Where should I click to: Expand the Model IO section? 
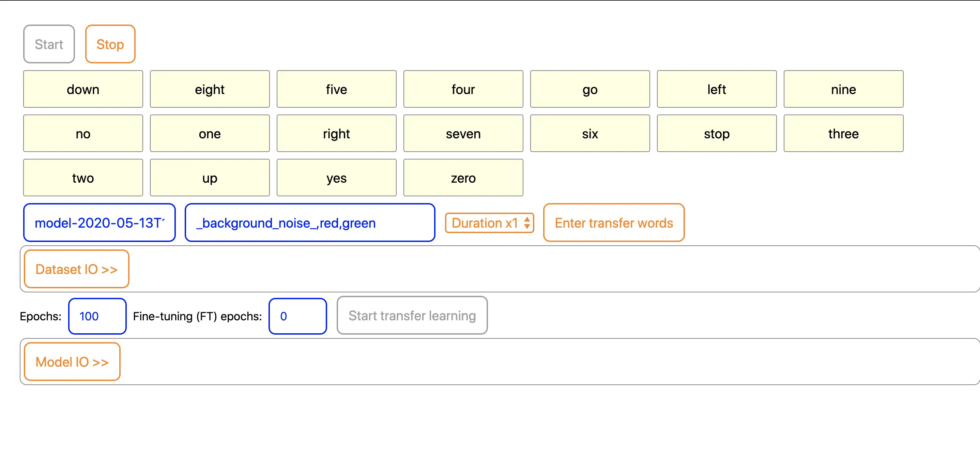point(72,362)
